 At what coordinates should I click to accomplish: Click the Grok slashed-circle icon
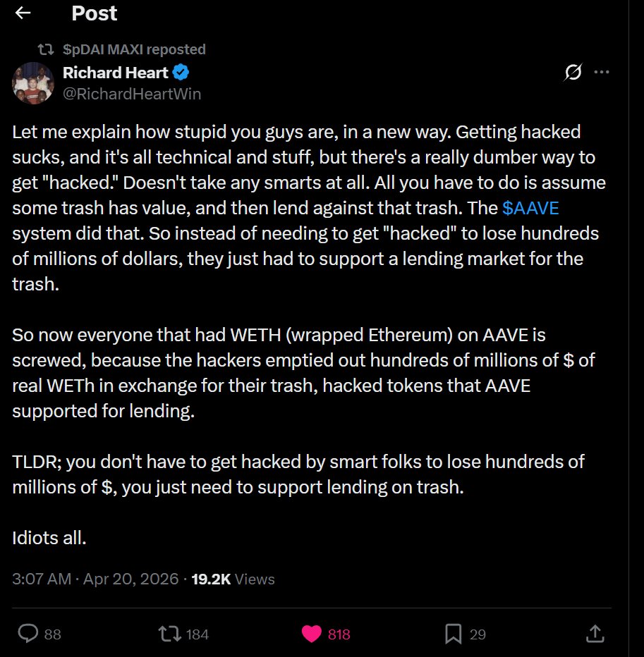(x=573, y=73)
